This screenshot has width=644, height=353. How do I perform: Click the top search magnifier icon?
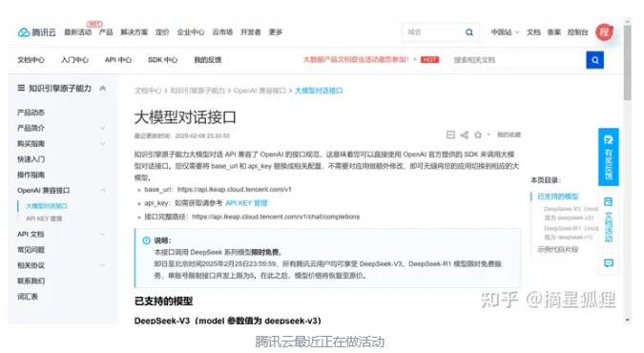[x=469, y=32]
